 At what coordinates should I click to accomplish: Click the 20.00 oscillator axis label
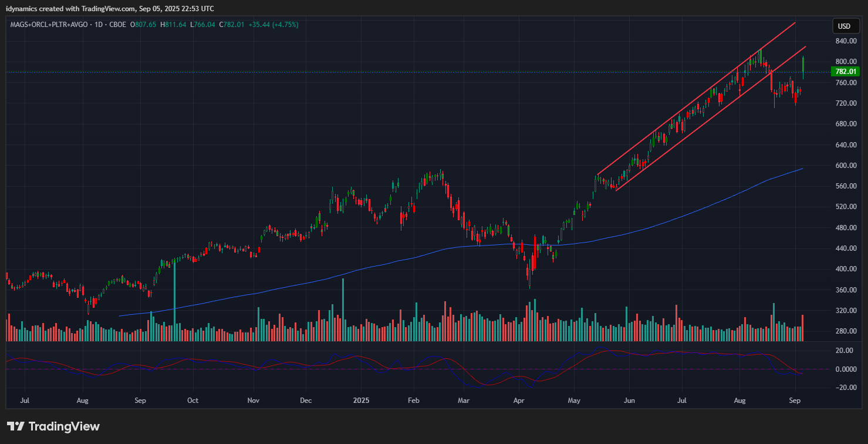tap(845, 351)
